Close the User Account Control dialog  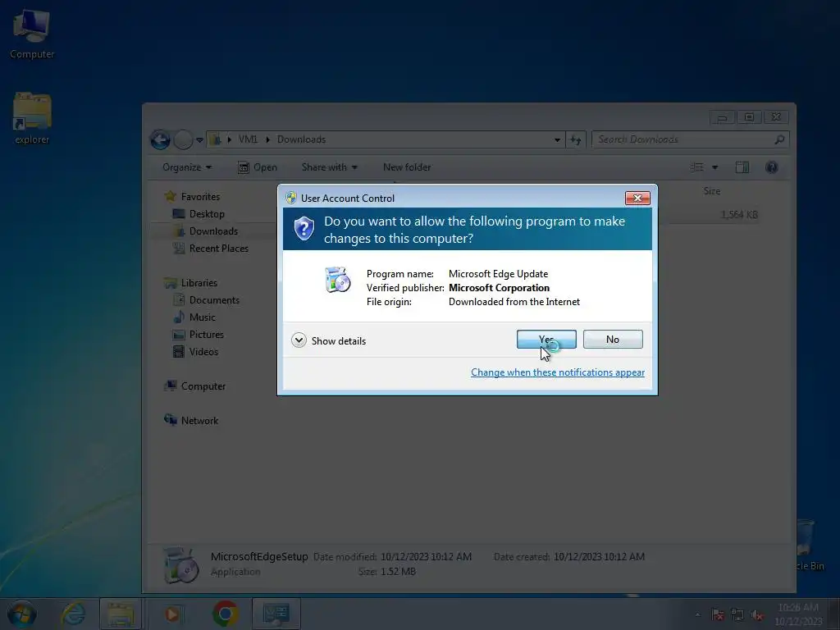pos(637,198)
